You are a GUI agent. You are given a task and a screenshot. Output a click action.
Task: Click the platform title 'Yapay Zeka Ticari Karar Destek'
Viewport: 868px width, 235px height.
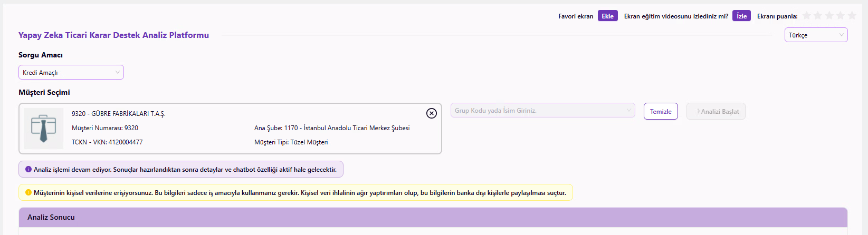point(113,35)
